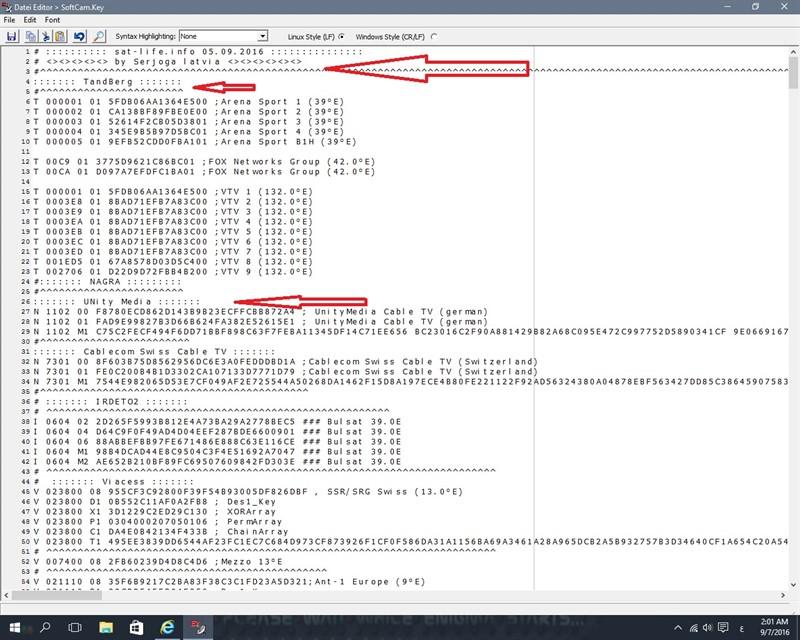The width and height of the screenshot is (800, 640).
Task: Open the File menu
Action: click(x=9, y=20)
